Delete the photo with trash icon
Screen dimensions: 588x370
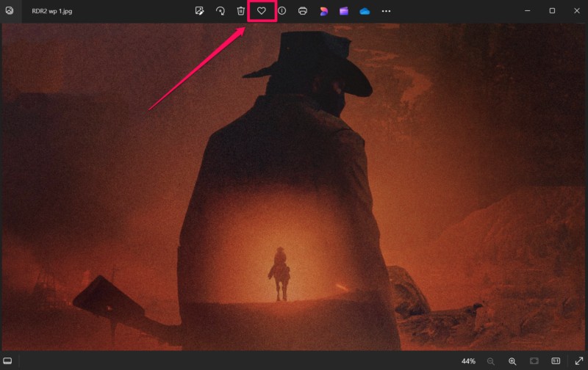(x=240, y=11)
